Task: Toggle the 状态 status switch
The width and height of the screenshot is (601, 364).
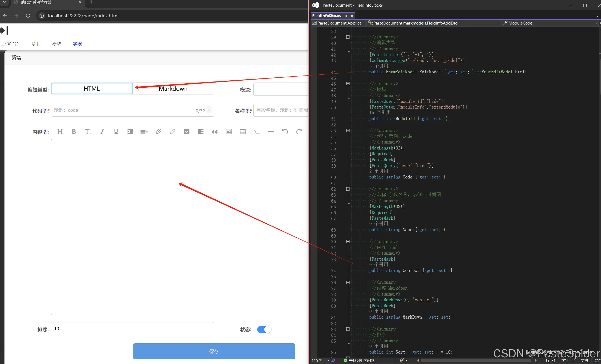Action: [264, 329]
